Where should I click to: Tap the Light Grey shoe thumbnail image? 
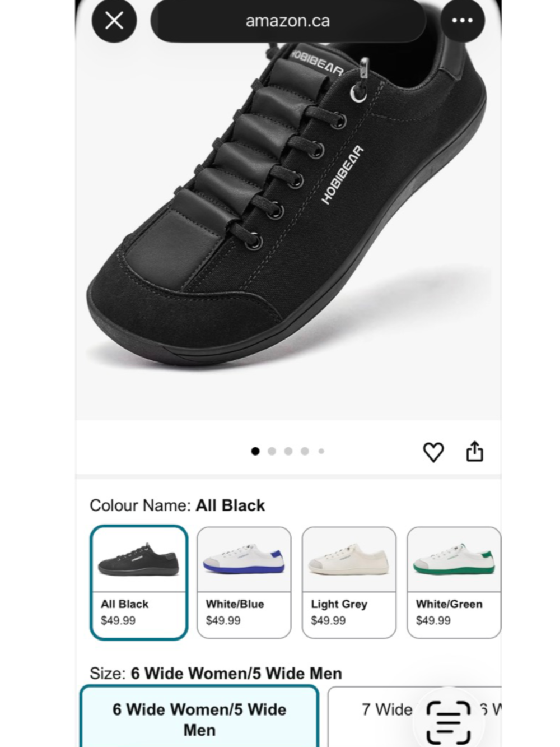click(x=348, y=560)
